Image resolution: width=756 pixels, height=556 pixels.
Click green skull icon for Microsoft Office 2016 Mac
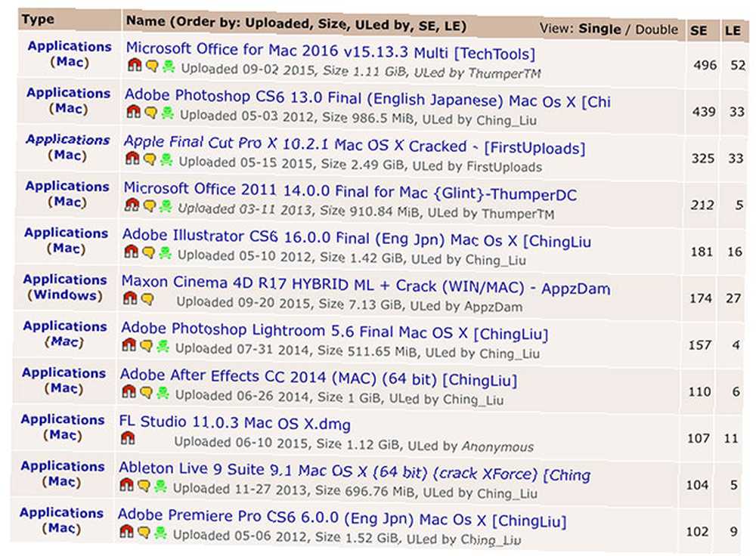pyautogui.click(x=169, y=66)
